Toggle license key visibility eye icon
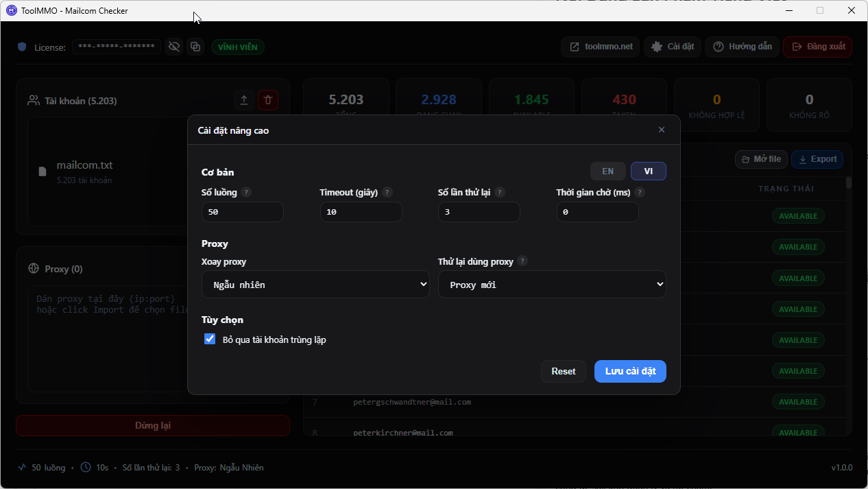 174,47
